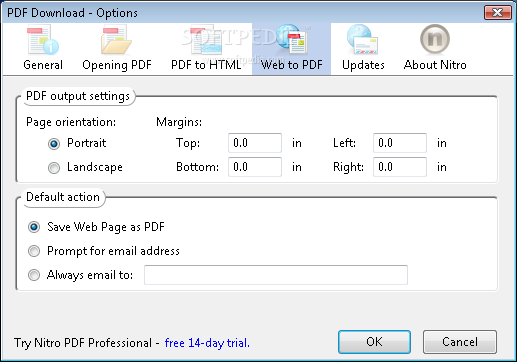Viewport: 517px width, 362px height.
Task: Click the Always email to address field
Action: (276, 275)
